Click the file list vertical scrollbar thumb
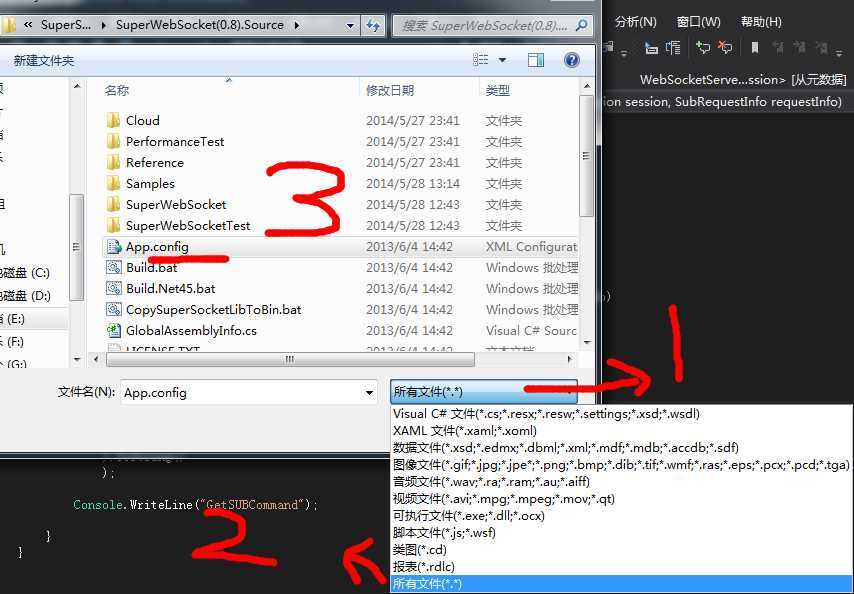Viewport: 854px width, 594px height. pyautogui.click(x=587, y=156)
